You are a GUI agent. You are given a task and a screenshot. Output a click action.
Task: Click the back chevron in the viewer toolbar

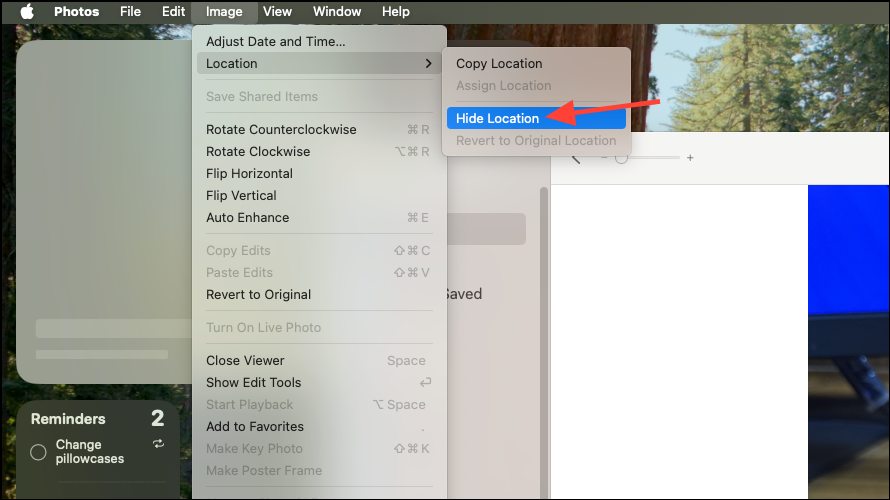[575, 158]
